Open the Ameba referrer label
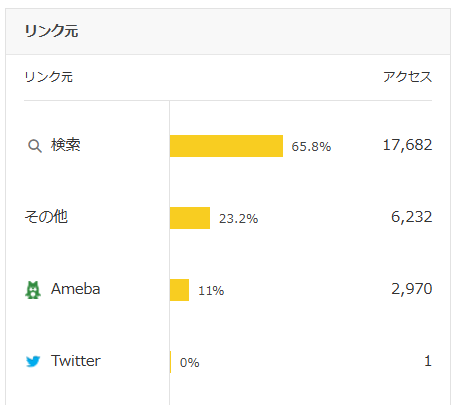 75,289
